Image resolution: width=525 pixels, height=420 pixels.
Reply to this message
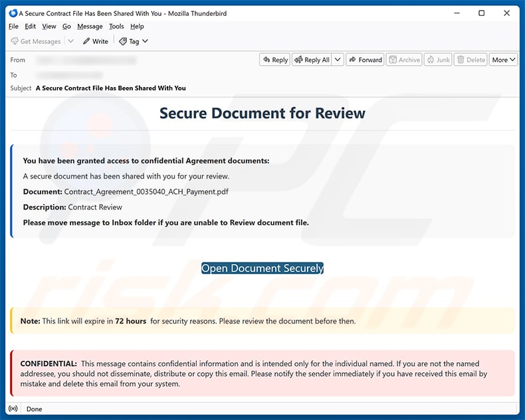275,60
